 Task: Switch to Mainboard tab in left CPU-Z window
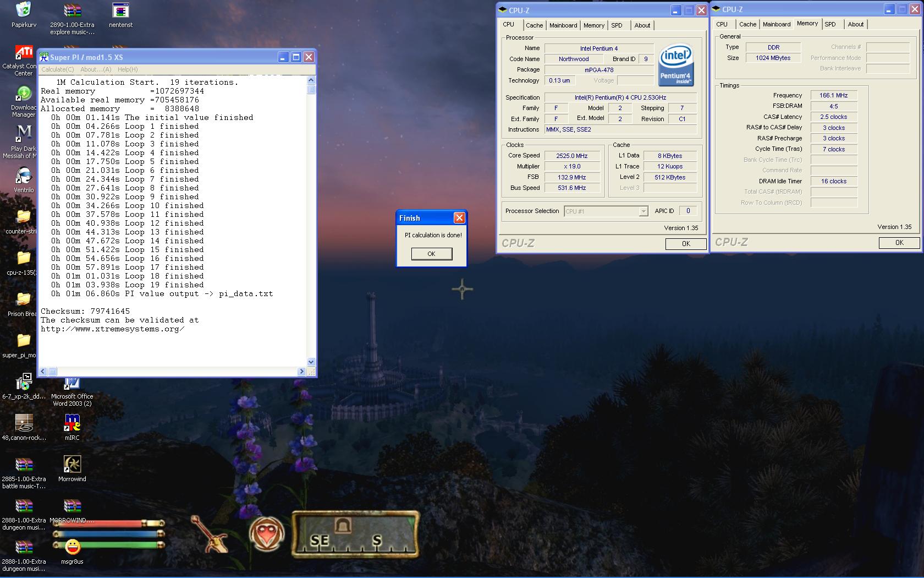(x=563, y=25)
